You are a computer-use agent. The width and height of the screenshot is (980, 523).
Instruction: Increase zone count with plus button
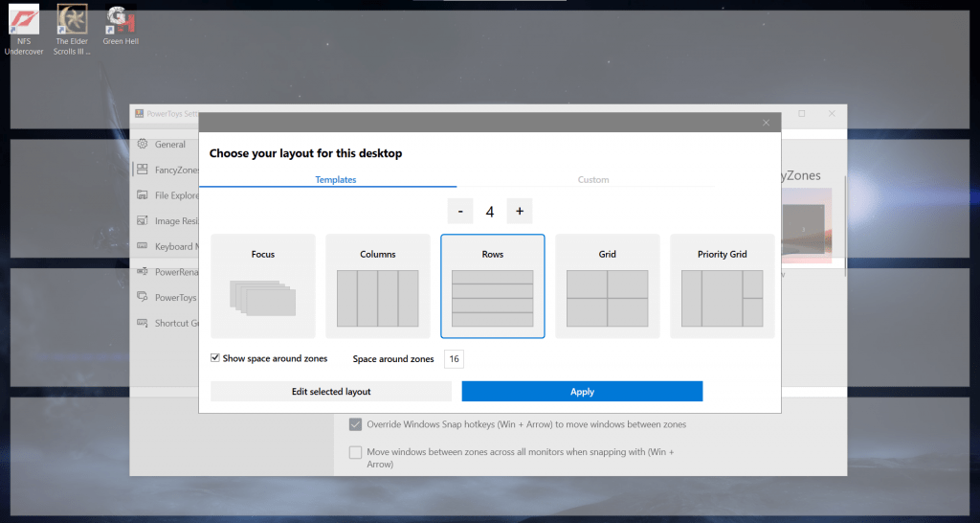519,211
